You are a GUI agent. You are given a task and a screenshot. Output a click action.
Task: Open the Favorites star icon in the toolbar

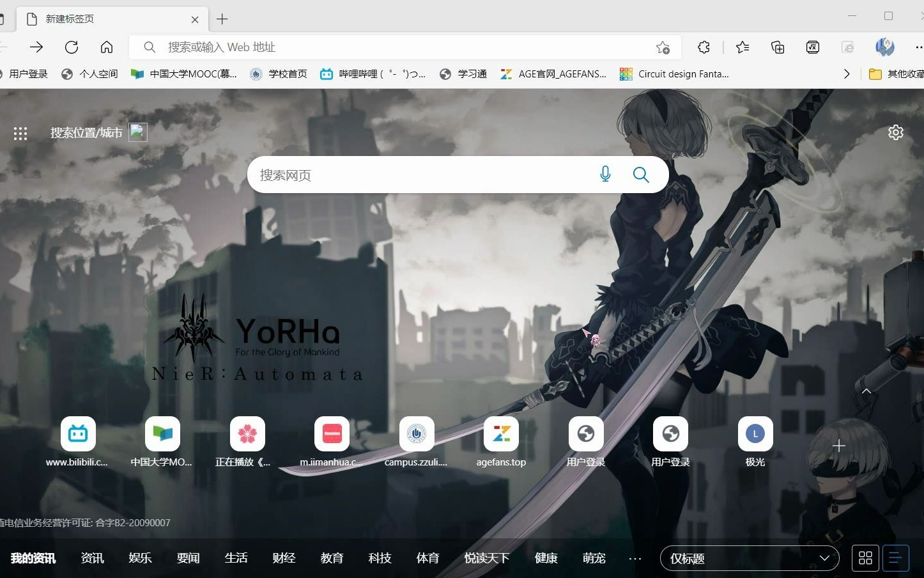click(741, 47)
